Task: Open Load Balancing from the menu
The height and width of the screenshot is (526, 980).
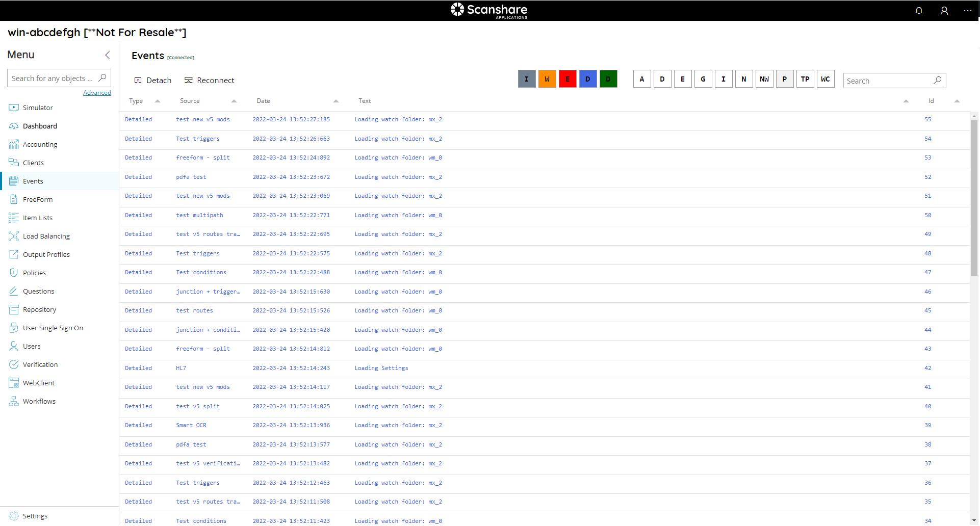Action: pyautogui.click(x=46, y=236)
